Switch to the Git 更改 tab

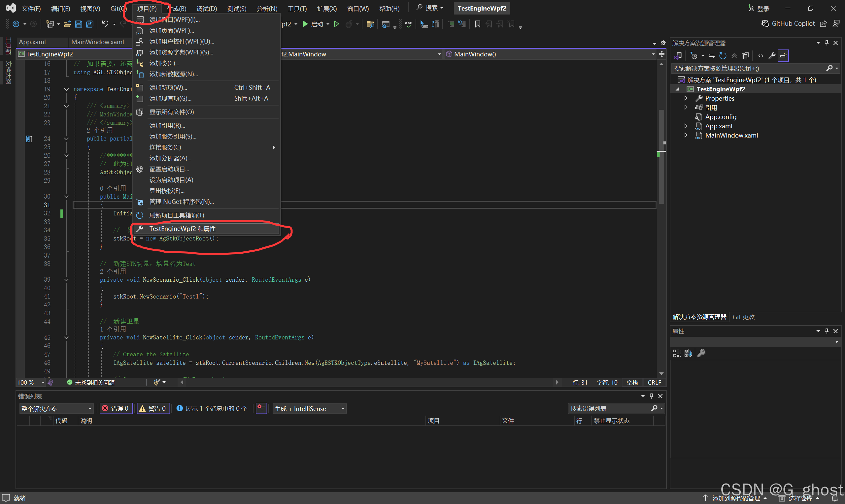(x=743, y=317)
